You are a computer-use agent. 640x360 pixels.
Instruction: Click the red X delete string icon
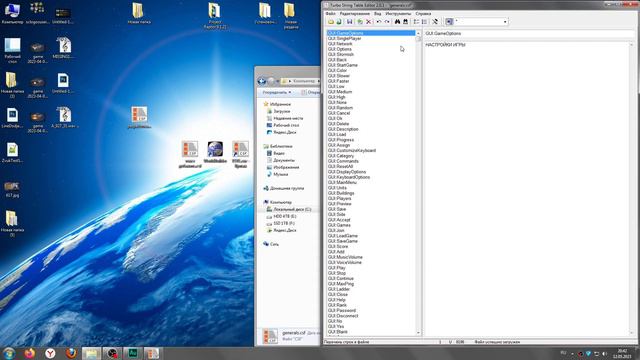(x=369, y=22)
